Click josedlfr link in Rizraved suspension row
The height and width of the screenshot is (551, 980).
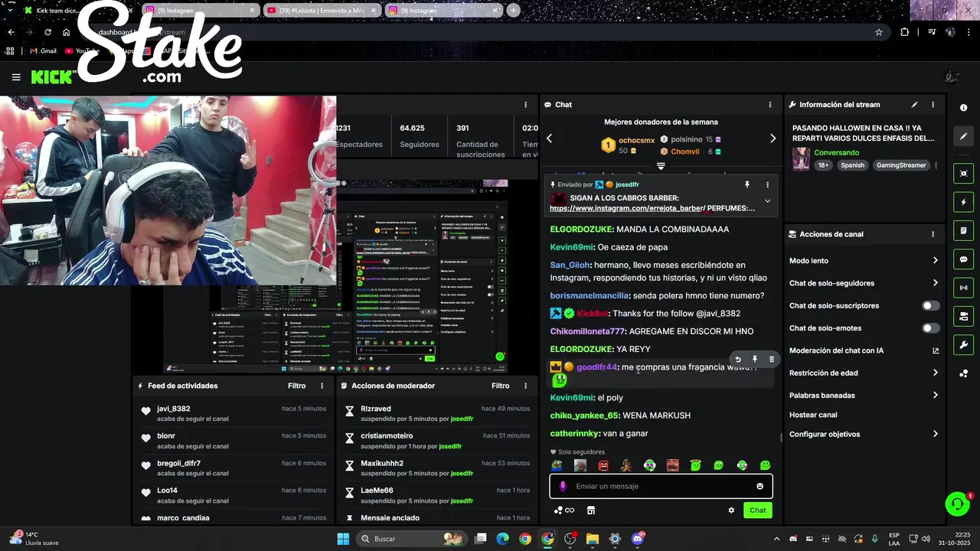click(462, 419)
